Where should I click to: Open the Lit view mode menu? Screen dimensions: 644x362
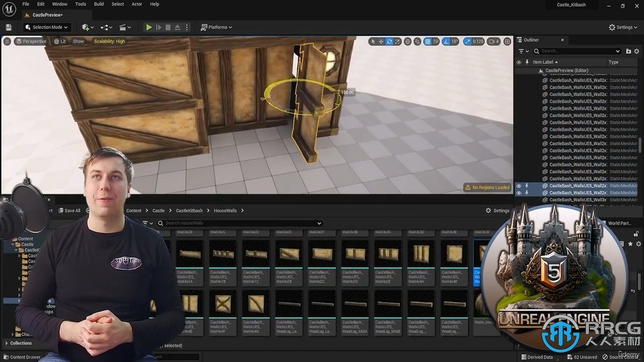(x=60, y=41)
